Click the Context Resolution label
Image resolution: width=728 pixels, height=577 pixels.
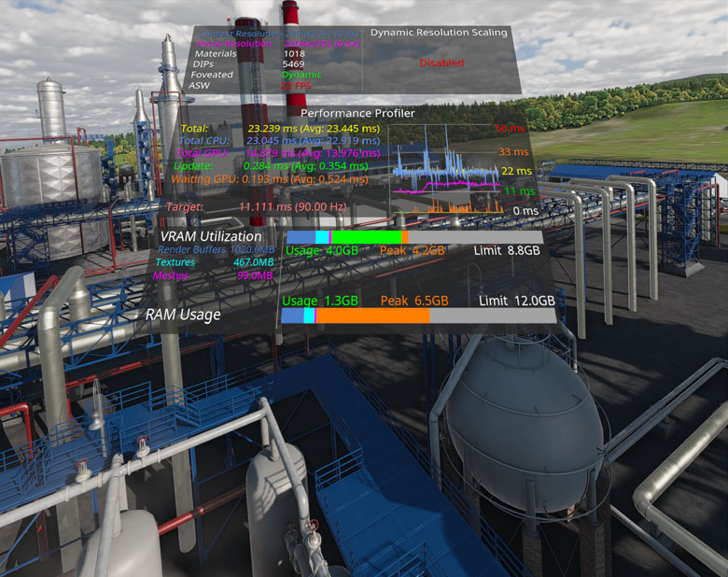click(240, 34)
